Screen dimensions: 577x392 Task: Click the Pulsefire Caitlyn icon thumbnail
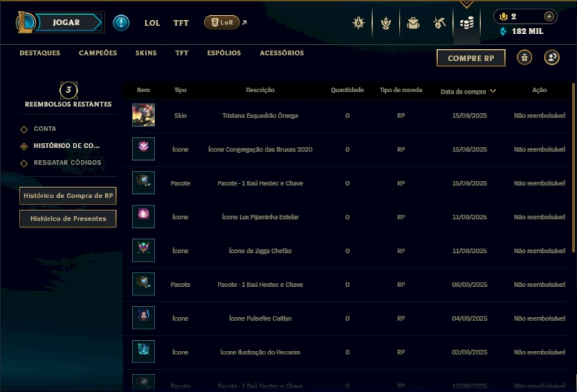[144, 318]
